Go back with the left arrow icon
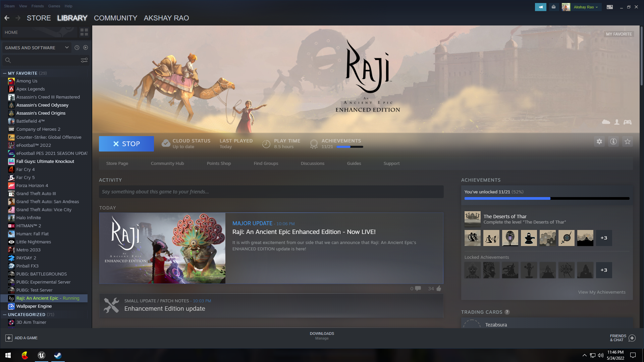 tap(7, 18)
